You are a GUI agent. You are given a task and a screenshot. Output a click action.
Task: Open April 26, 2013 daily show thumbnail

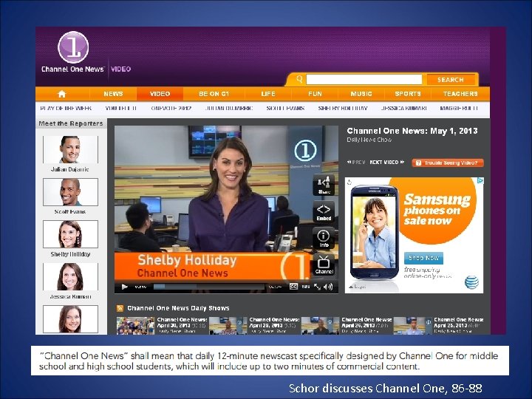320,326
